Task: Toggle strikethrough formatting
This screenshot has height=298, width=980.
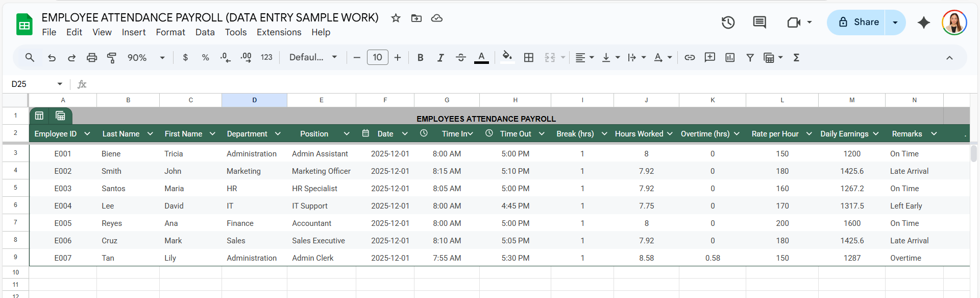Action: (460, 58)
